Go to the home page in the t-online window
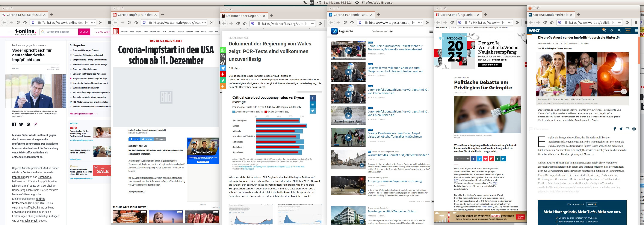644x225 pixels. (x=25, y=22)
